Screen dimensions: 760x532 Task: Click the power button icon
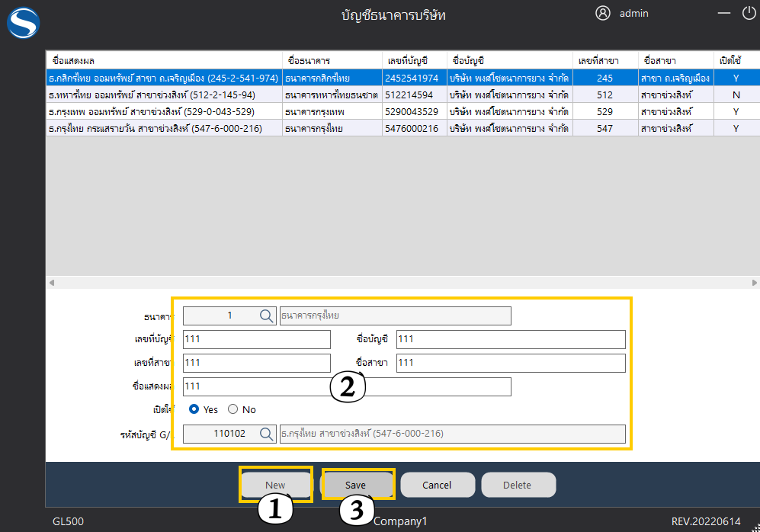749,13
